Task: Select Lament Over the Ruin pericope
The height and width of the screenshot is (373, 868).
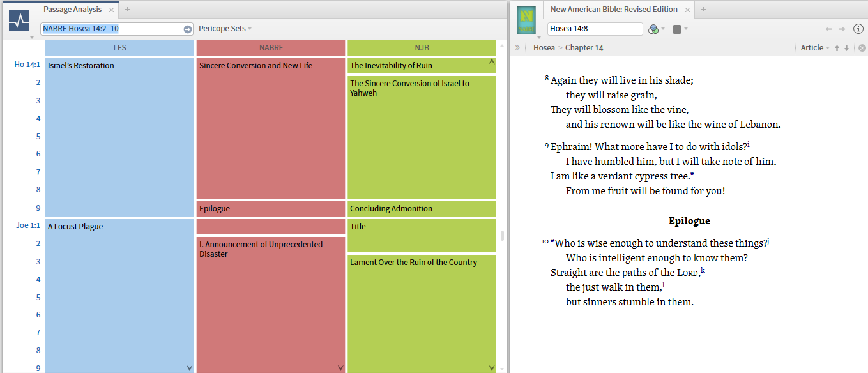Action: [422, 314]
